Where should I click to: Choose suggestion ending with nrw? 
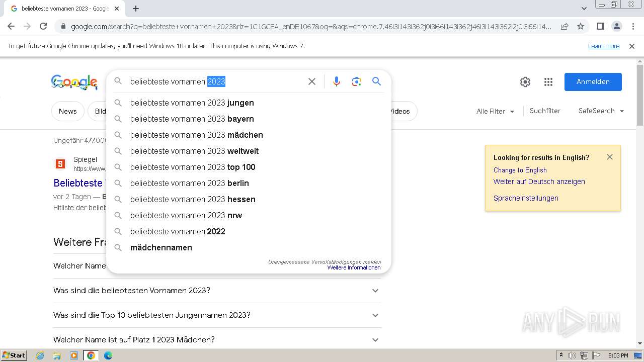(249, 215)
